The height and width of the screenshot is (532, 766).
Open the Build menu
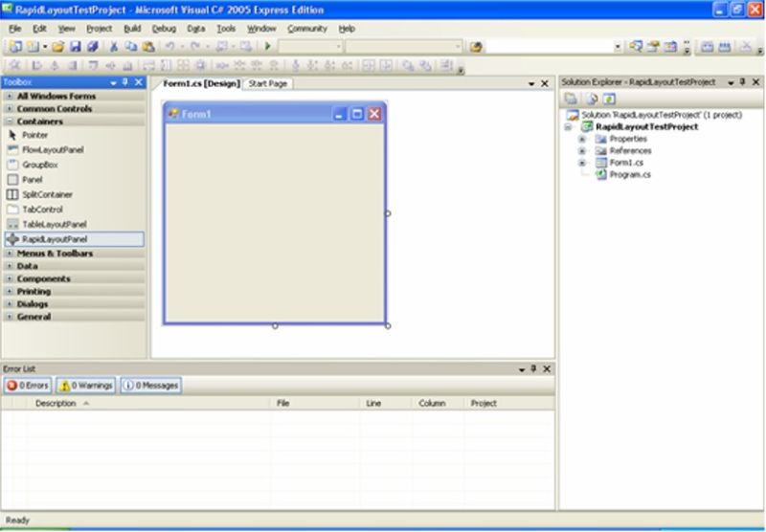tap(132, 29)
